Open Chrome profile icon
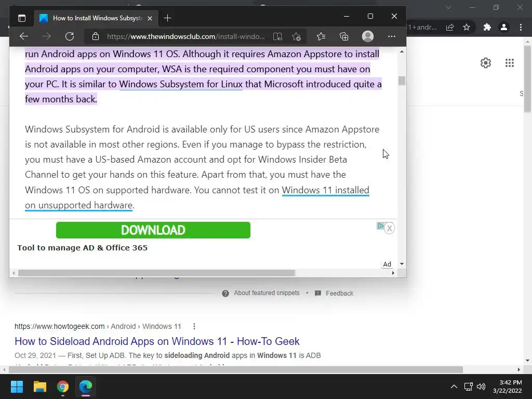This screenshot has width=532, height=399. [x=504, y=27]
